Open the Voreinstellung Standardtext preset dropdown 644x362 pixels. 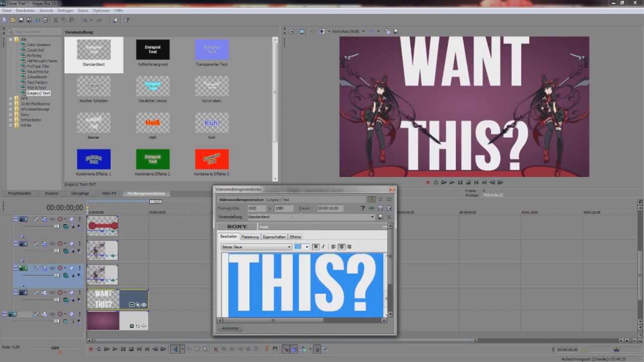coord(372,217)
